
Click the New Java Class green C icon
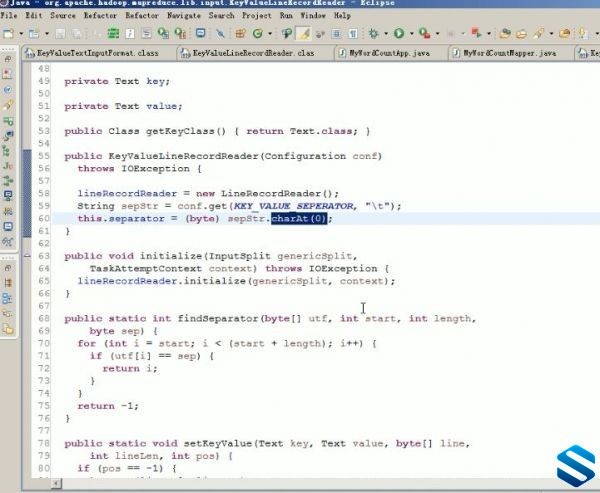pyautogui.click(x=258, y=34)
